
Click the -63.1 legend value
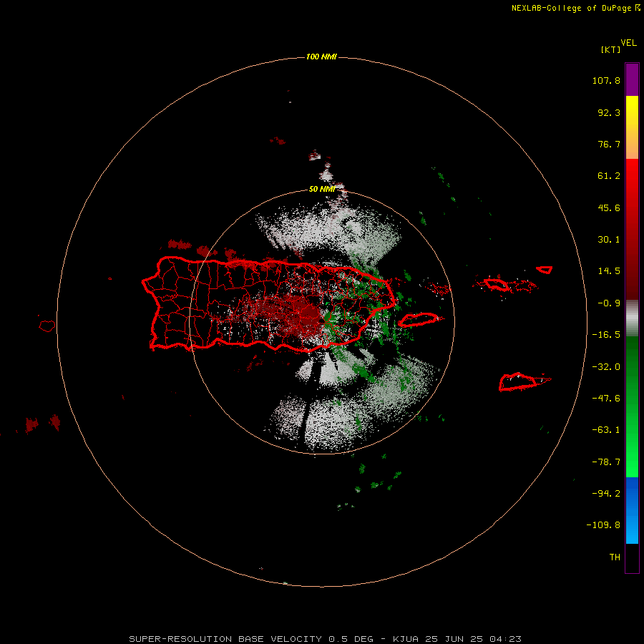606,430
